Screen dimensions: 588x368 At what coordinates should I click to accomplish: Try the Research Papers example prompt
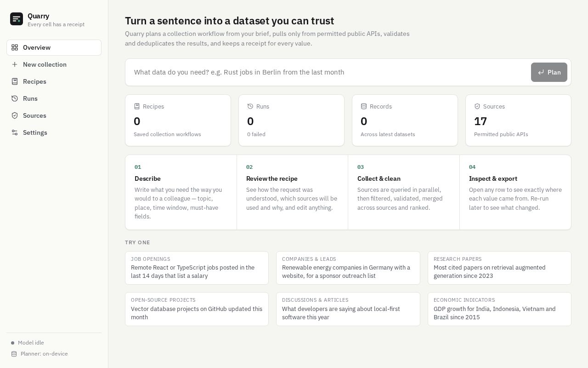499,268
